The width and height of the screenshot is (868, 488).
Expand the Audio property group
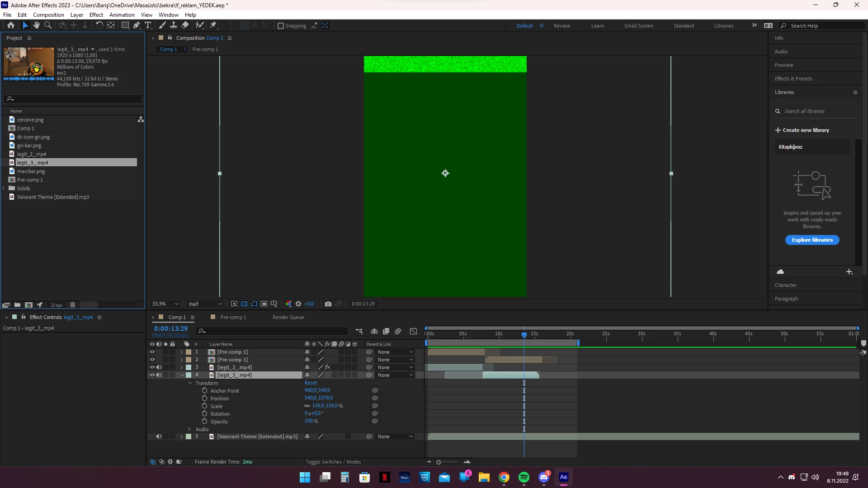[x=189, y=429]
